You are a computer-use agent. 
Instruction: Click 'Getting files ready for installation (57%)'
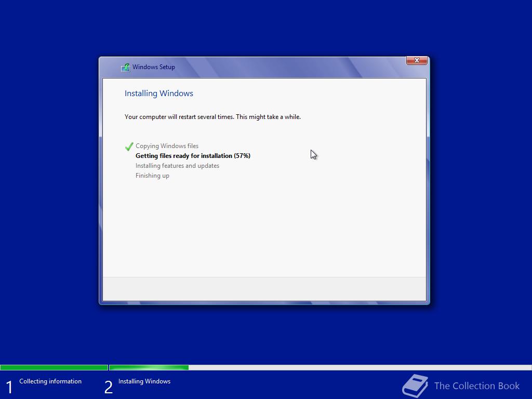[x=193, y=156]
